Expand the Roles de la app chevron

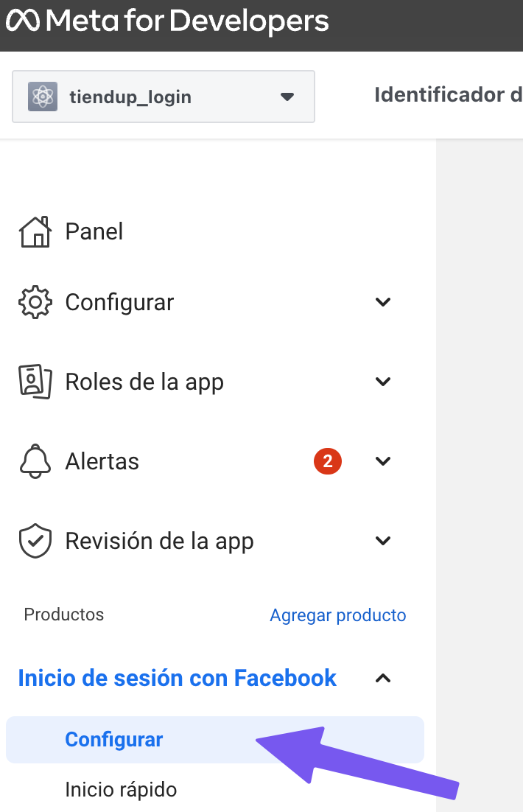click(382, 381)
